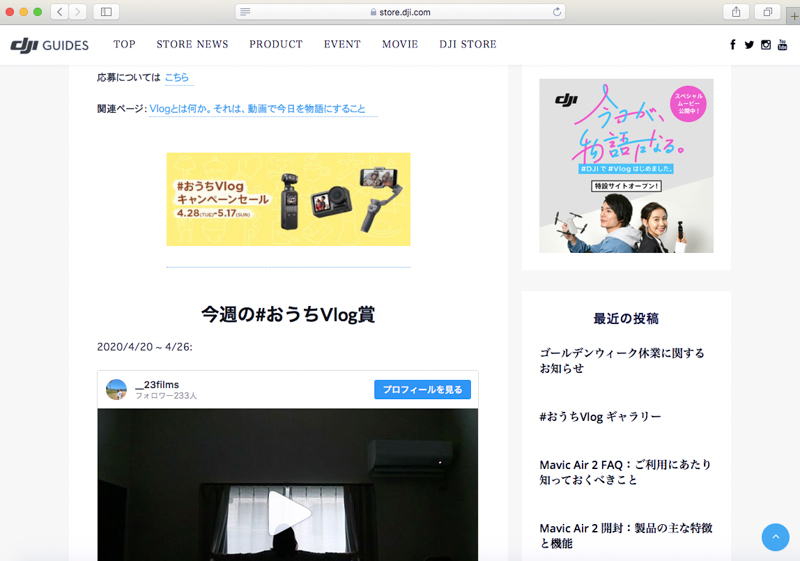Open a new tab with plus button

pyautogui.click(x=794, y=16)
